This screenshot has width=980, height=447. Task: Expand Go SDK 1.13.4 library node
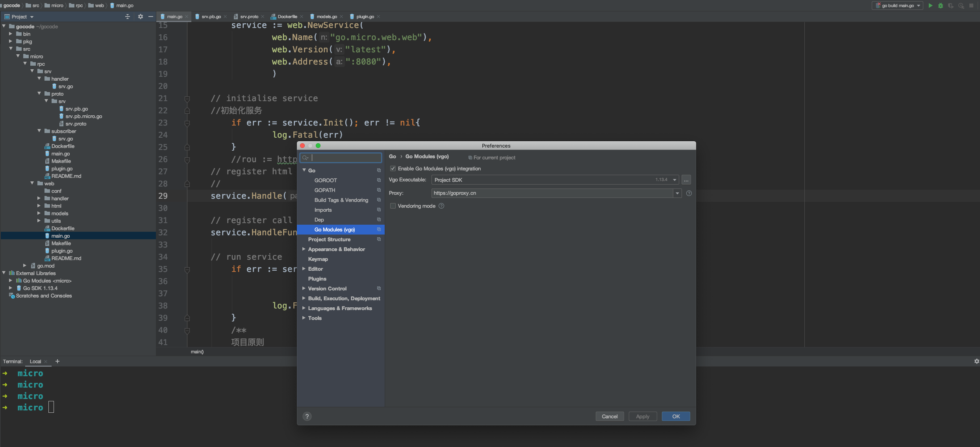[x=11, y=288]
